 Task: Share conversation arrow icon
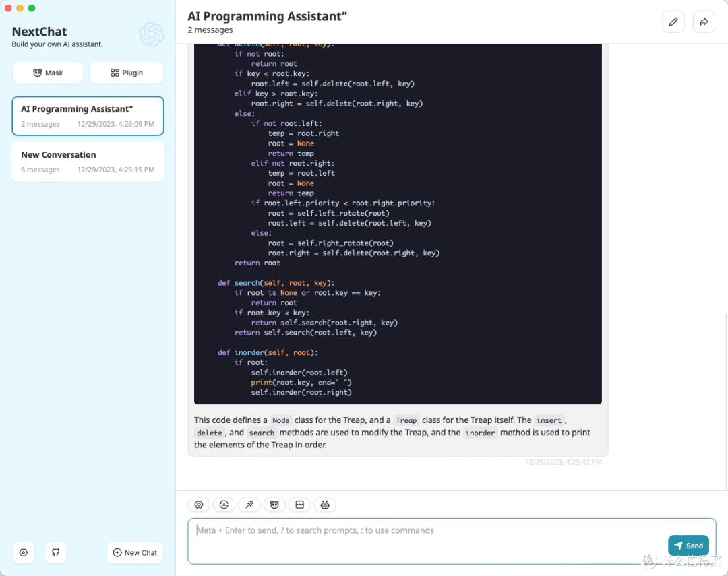pyautogui.click(x=704, y=22)
